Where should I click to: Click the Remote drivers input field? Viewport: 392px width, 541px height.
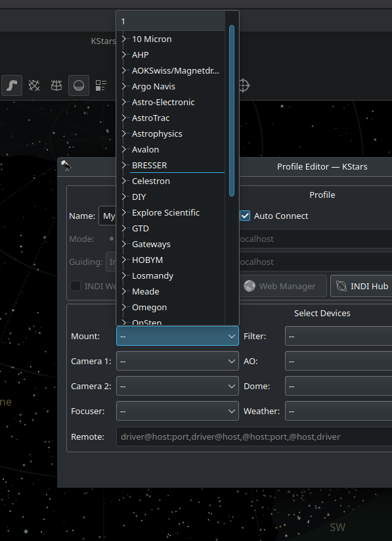point(254,436)
